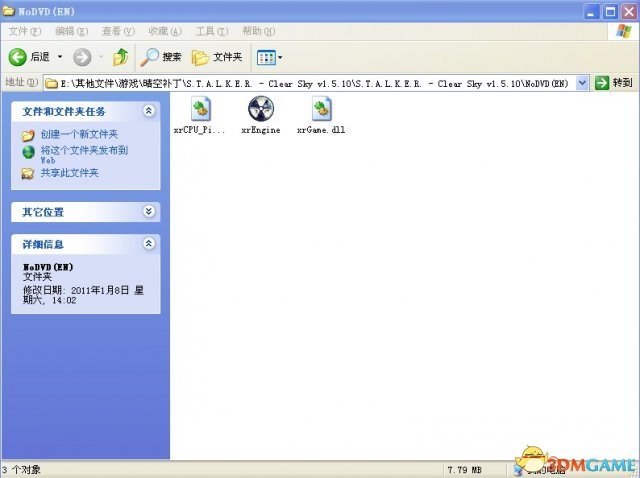The height and width of the screenshot is (478, 640).
Task: Click the folder icon in the title bar
Action: 9,11
